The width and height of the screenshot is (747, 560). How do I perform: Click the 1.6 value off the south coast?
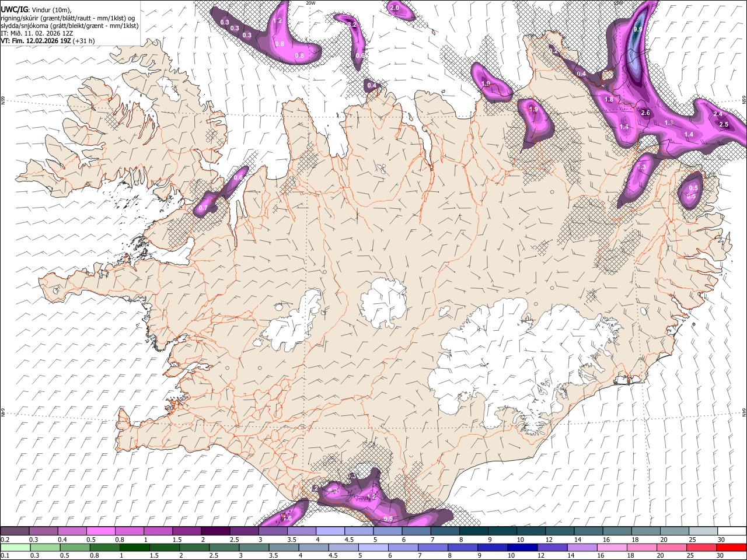[287, 518]
